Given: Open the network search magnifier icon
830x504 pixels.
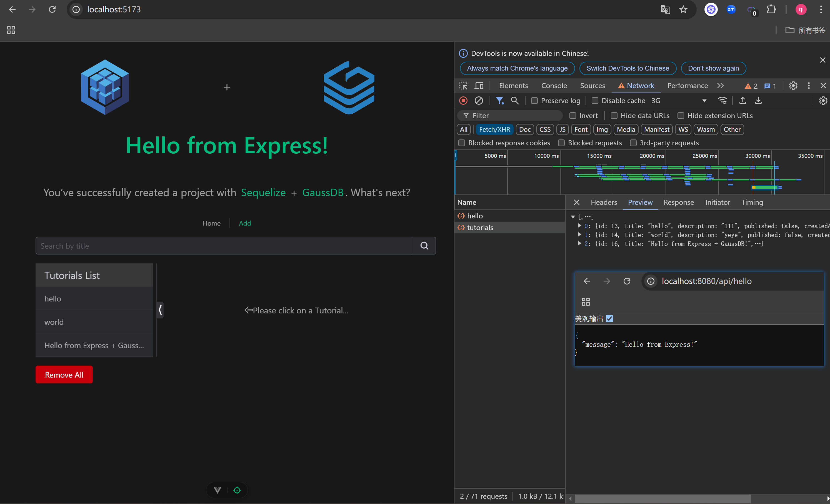Looking at the screenshot, I should pos(514,100).
